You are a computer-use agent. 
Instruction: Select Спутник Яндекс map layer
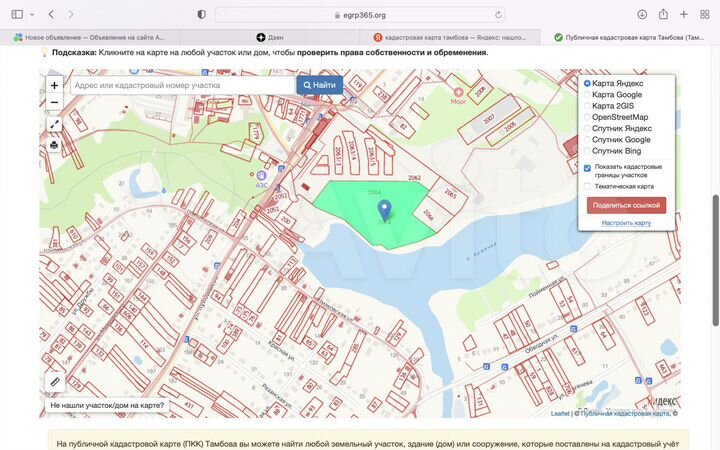coord(588,128)
